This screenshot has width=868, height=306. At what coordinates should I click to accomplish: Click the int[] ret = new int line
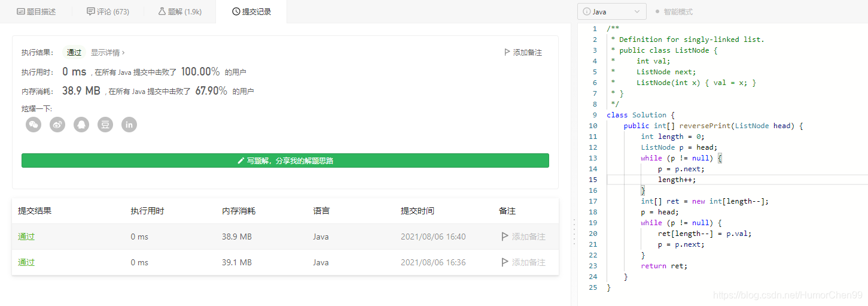705,201
